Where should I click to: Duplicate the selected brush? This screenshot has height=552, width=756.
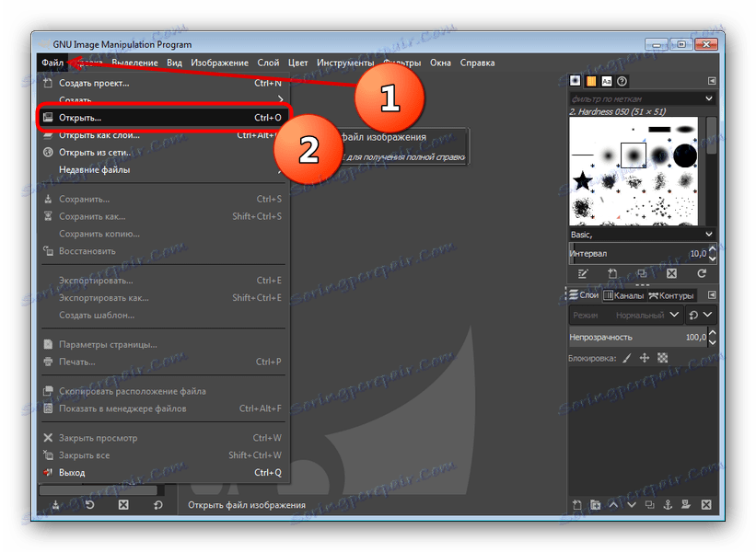[642, 273]
